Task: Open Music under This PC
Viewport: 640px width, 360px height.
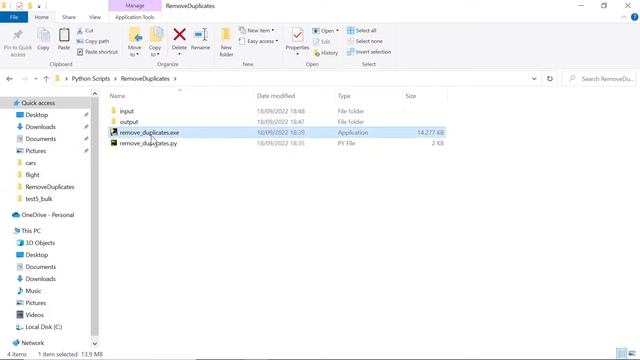Action: [33, 291]
